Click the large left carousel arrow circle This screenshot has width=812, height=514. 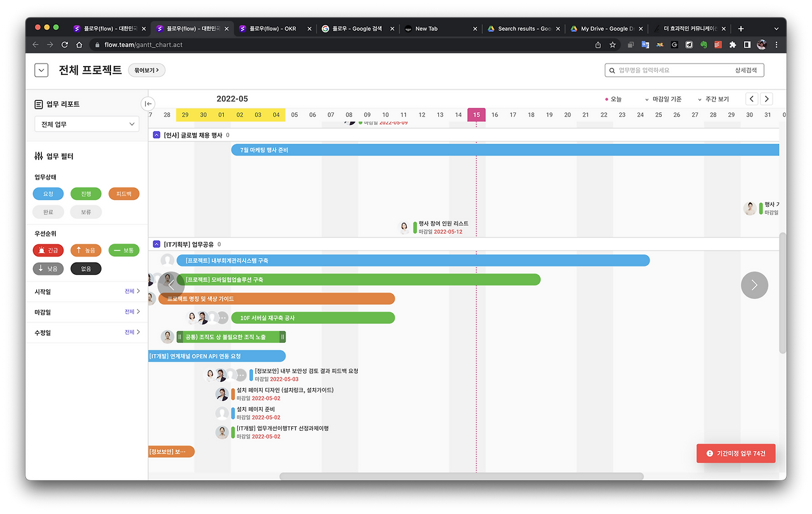pyautogui.click(x=171, y=285)
